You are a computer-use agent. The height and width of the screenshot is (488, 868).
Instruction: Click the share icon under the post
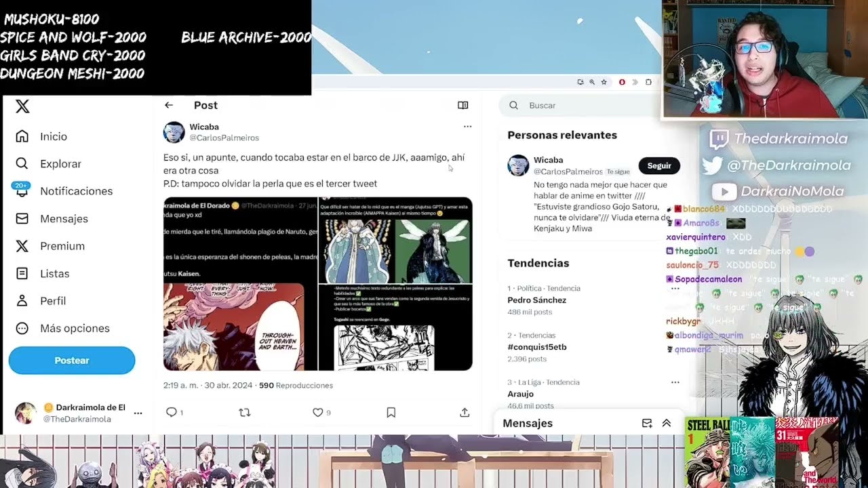pos(465,412)
